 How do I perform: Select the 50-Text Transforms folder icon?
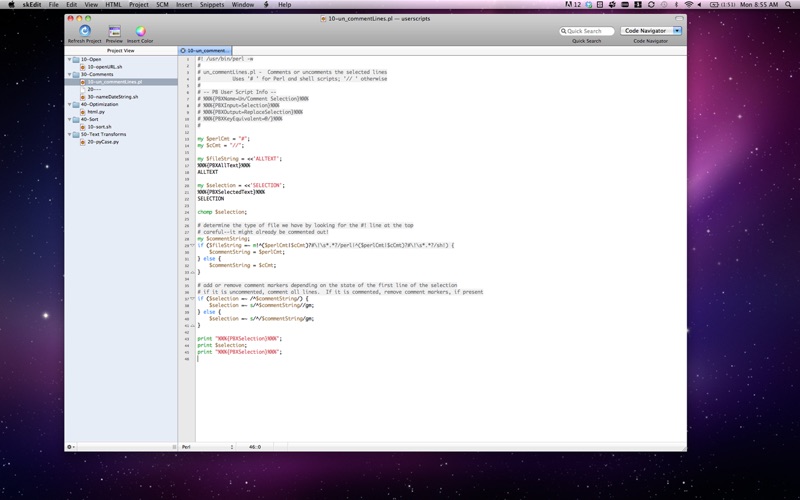76,135
